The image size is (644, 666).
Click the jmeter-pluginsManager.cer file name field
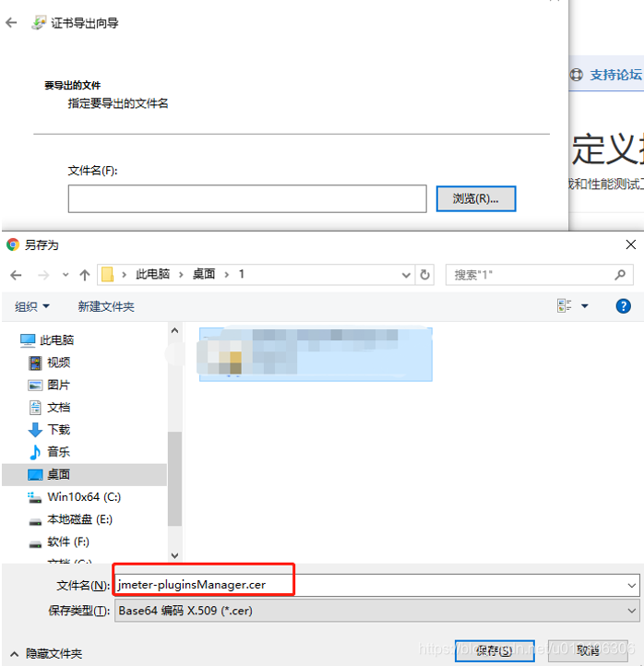click(x=376, y=585)
